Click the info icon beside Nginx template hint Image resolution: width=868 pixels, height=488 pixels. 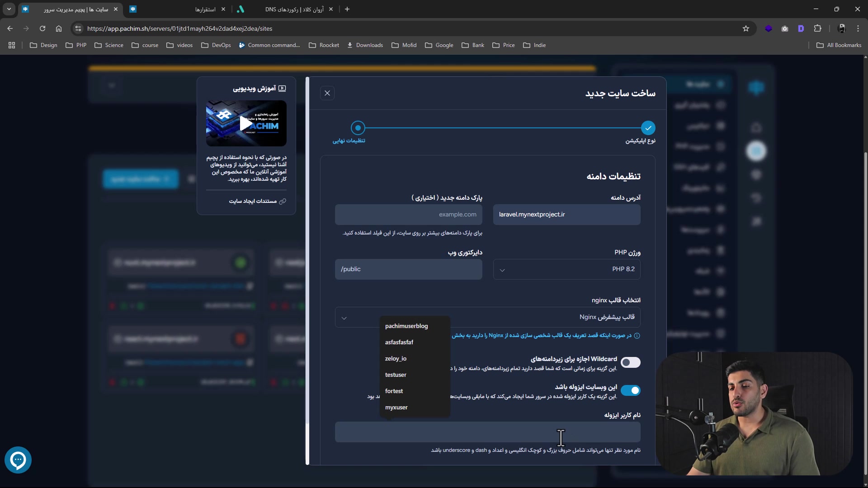(637, 336)
